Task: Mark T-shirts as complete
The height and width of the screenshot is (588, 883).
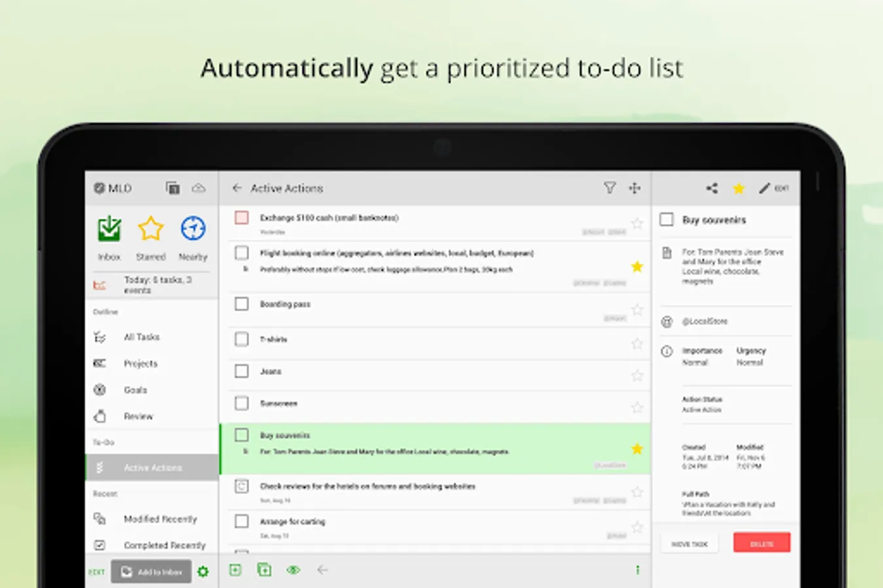Action: point(242,339)
